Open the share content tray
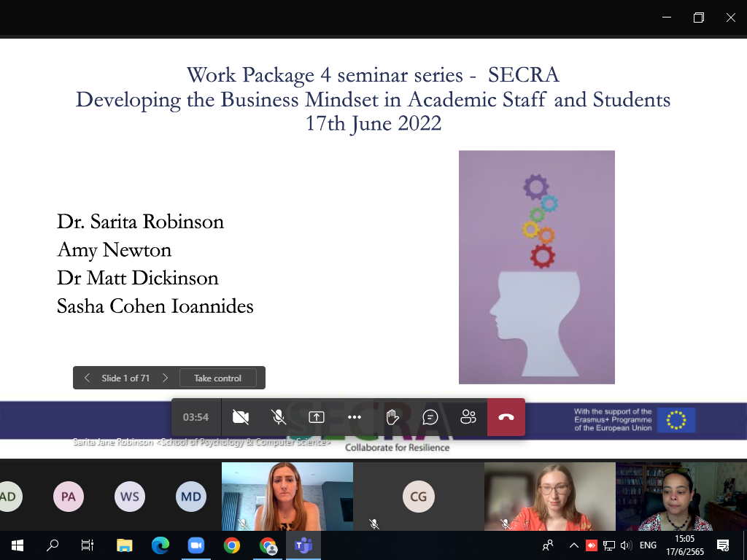Image resolution: width=747 pixels, height=560 pixels. [317, 417]
